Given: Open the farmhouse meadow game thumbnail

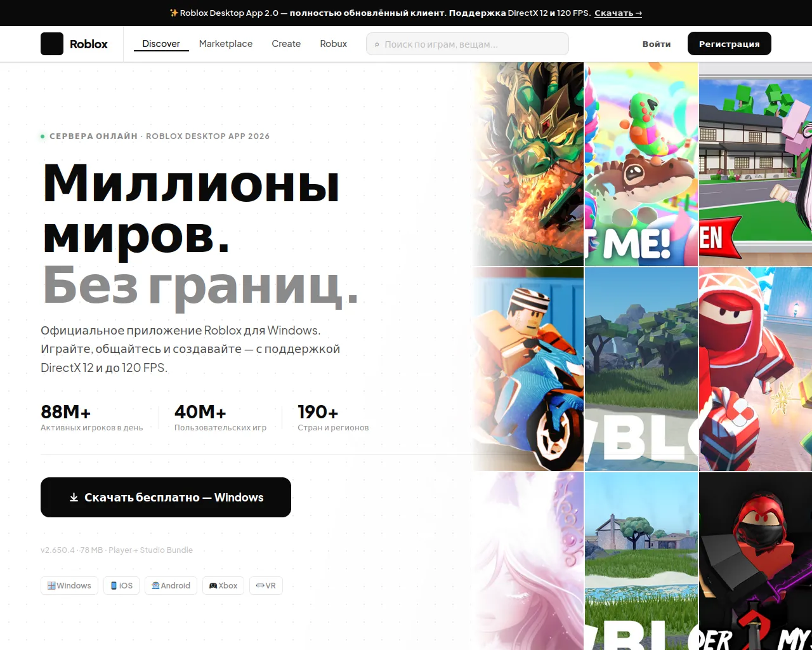Looking at the screenshot, I should tap(641, 561).
